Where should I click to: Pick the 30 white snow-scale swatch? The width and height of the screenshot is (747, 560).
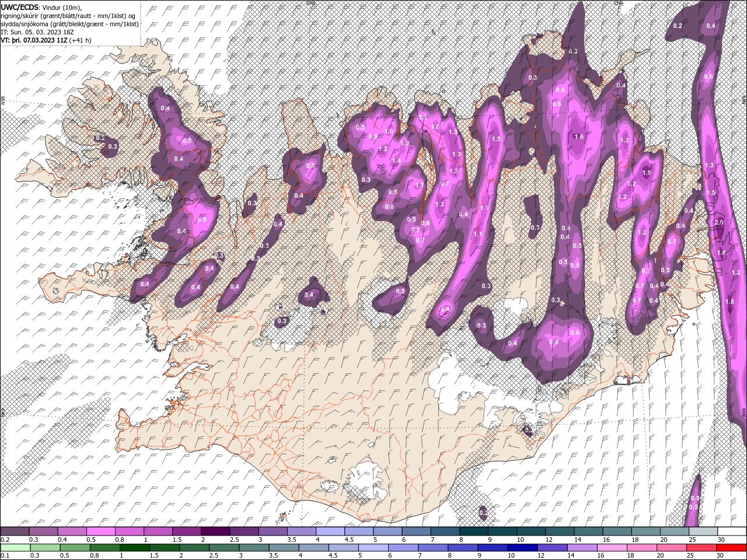(731, 531)
